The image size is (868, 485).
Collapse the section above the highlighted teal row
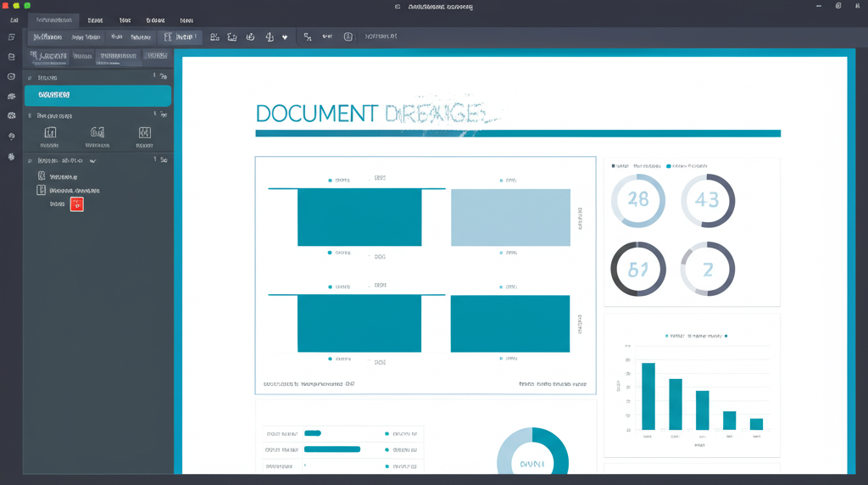click(x=30, y=77)
